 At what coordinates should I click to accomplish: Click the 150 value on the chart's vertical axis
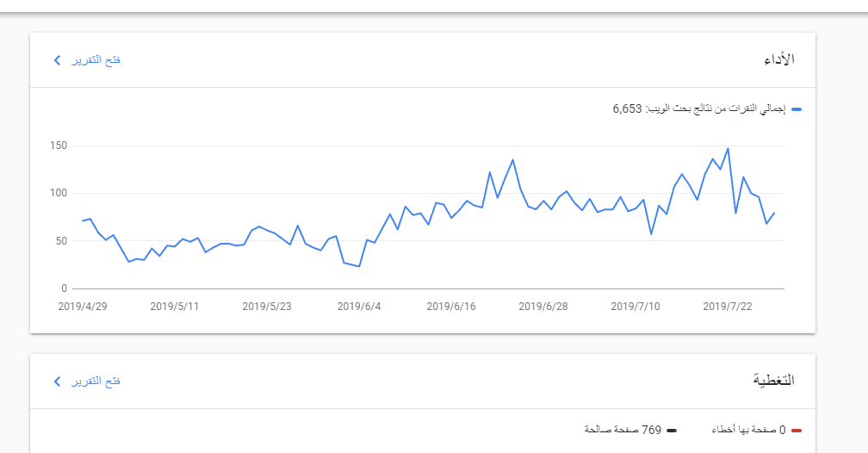pyautogui.click(x=58, y=146)
